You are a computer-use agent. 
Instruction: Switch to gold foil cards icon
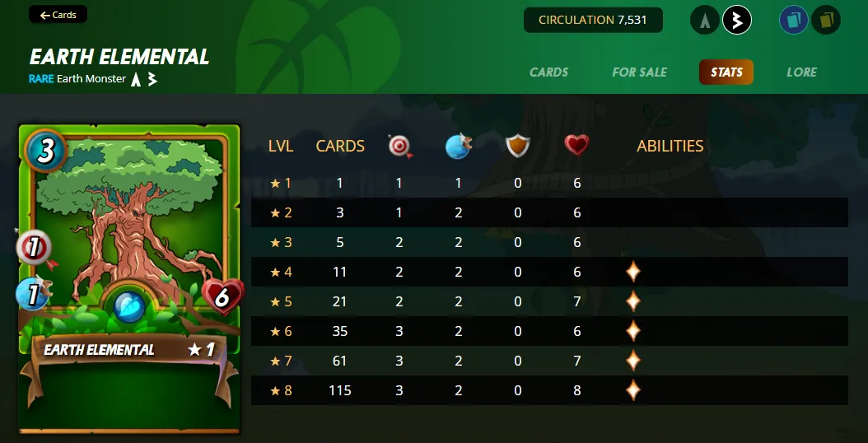[826, 21]
